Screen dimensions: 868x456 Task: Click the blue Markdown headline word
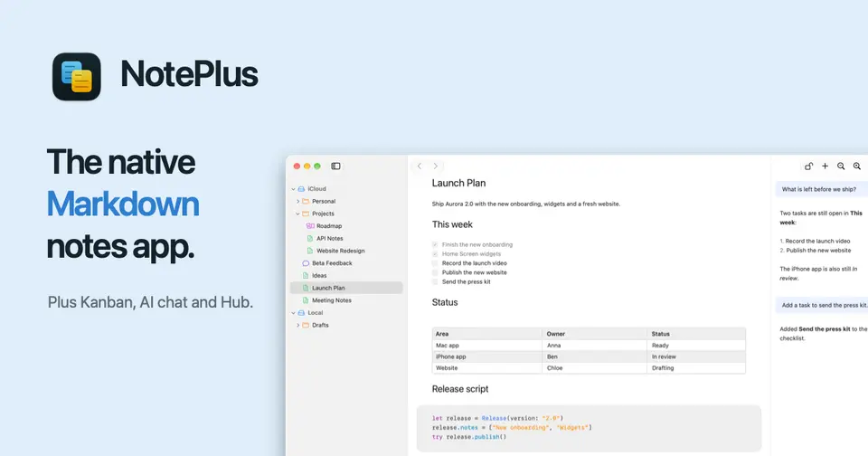(x=123, y=204)
